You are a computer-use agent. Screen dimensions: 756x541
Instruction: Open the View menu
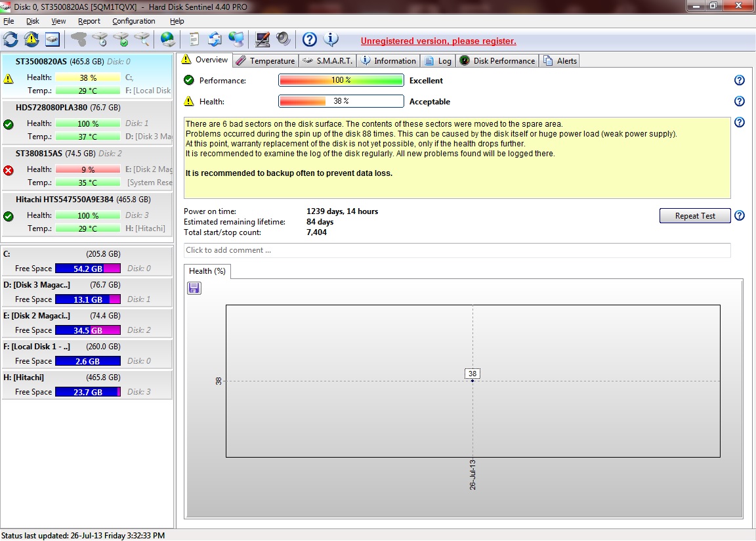click(x=58, y=21)
